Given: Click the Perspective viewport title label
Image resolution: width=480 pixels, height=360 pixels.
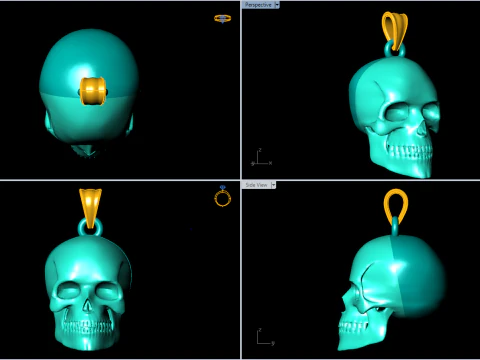Looking at the screenshot, I should click(258, 5).
